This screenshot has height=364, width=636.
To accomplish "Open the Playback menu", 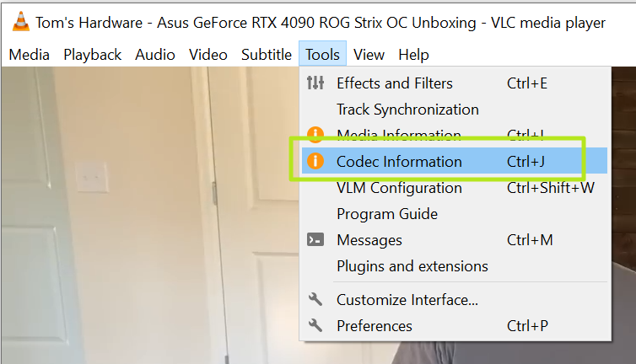I will [93, 55].
